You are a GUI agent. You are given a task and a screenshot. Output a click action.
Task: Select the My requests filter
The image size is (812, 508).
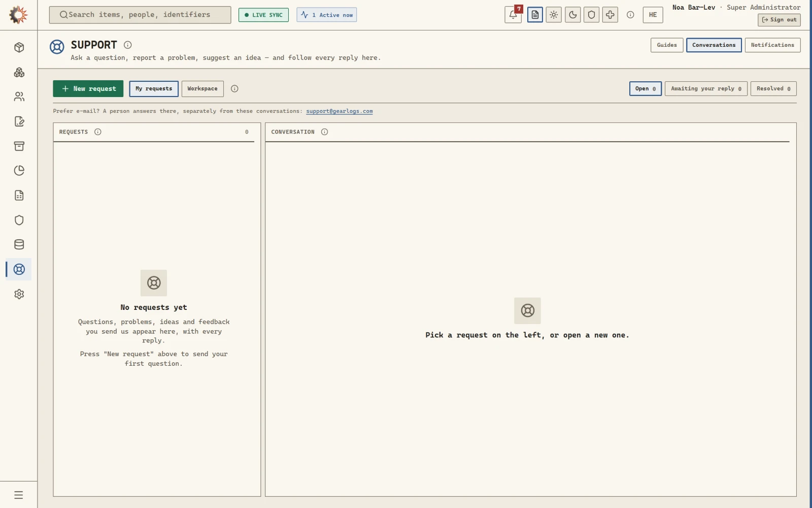[x=154, y=89]
